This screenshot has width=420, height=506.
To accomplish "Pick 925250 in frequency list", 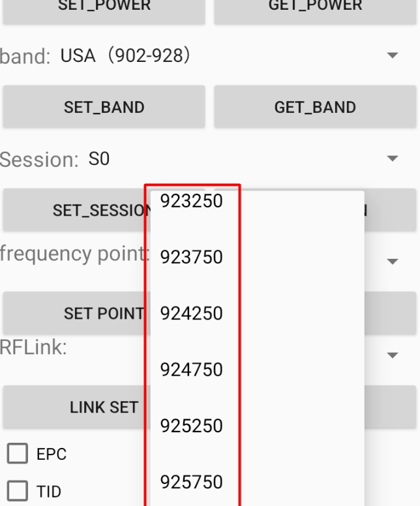I will pyautogui.click(x=192, y=426).
